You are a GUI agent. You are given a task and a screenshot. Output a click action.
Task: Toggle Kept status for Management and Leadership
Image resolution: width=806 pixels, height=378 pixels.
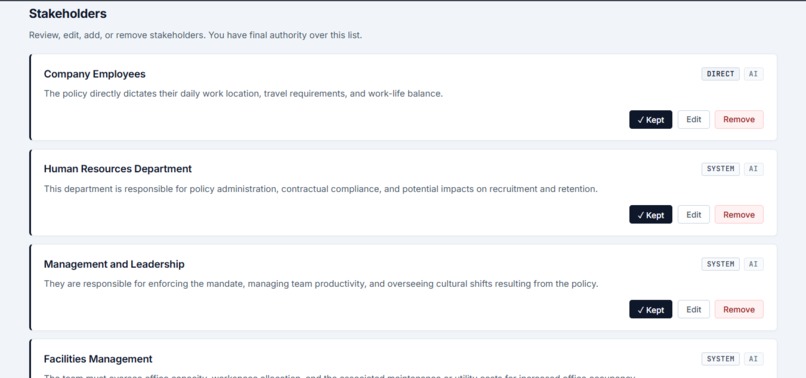(650, 309)
